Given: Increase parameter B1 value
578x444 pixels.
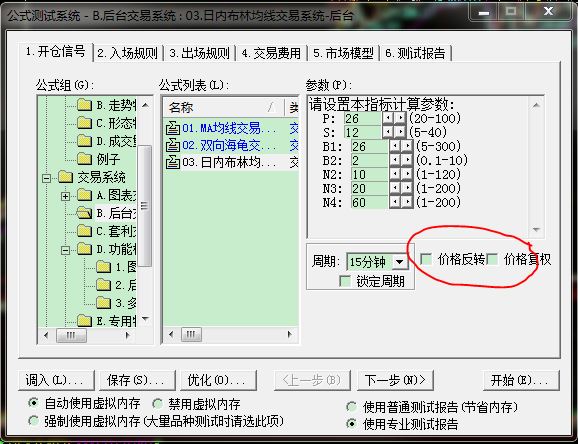Looking at the screenshot, I should point(407,146).
